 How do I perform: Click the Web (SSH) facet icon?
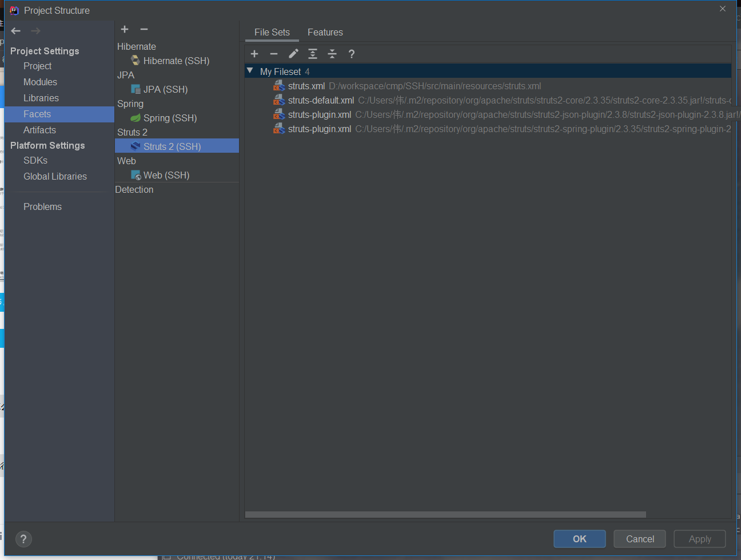click(136, 175)
